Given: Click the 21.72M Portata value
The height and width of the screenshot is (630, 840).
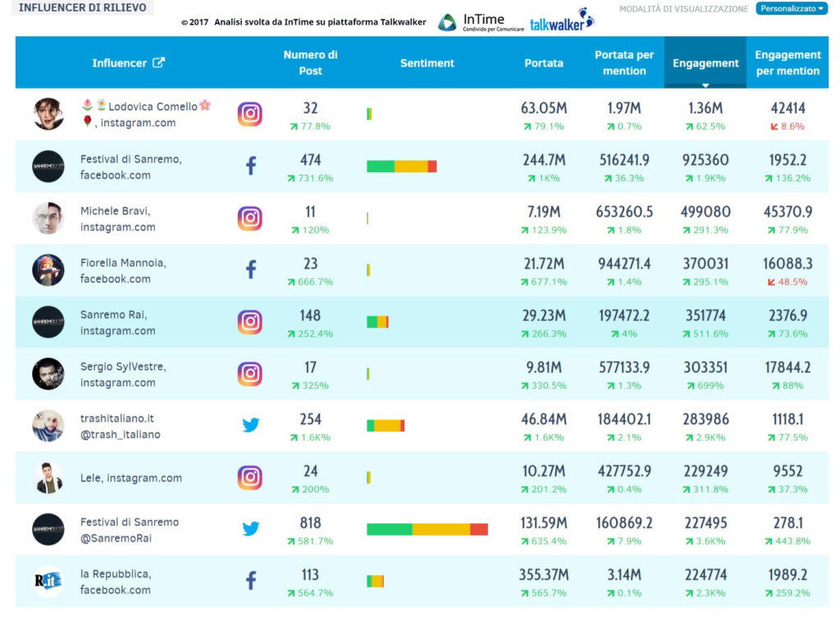Looking at the screenshot, I should tap(544, 264).
